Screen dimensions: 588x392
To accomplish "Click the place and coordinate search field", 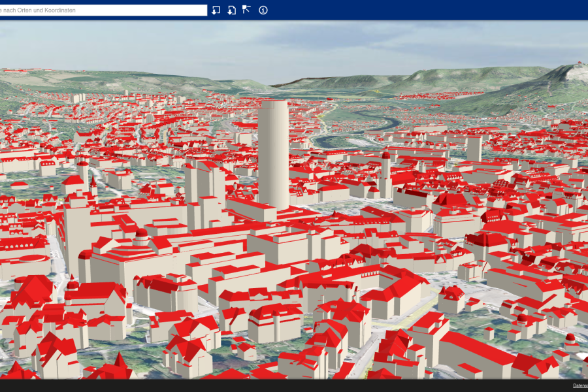I will pos(103,10).
